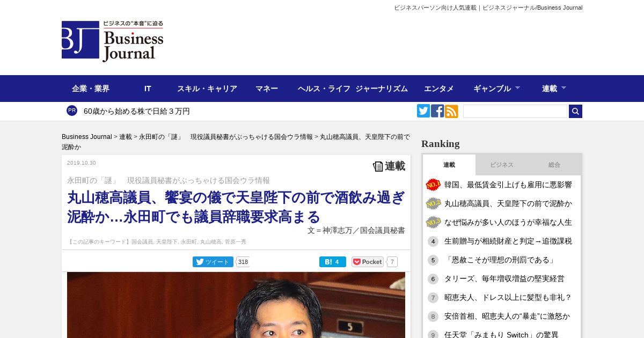Click the site search input field
Image resolution: width=644 pixels, height=338 pixels.
(x=515, y=111)
